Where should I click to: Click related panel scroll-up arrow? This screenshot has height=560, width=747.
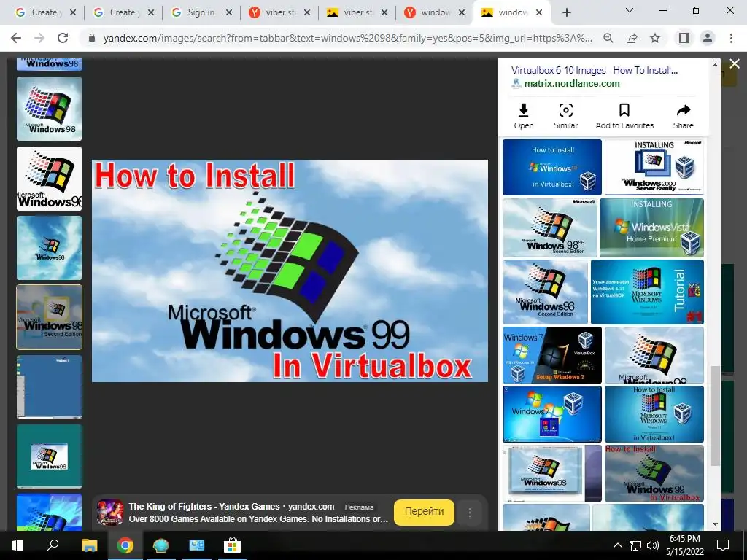tap(715, 65)
